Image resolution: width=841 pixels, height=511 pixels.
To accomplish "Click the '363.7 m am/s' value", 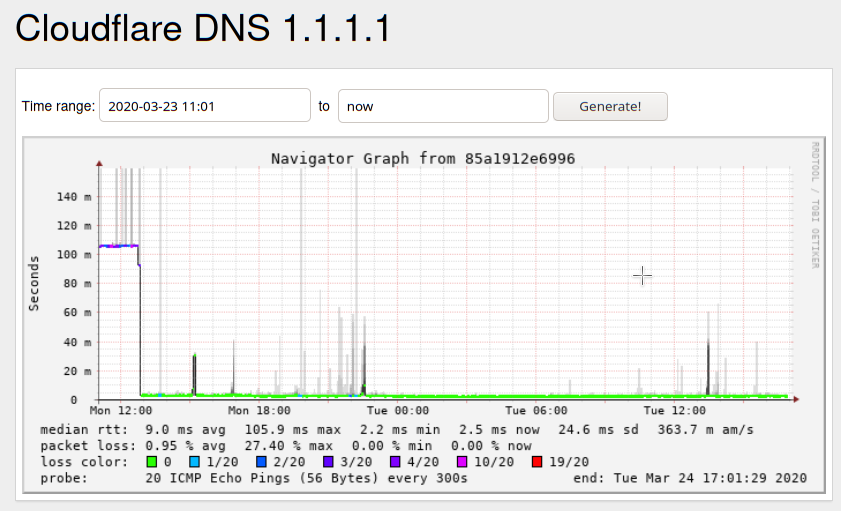I will (x=706, y=430).
